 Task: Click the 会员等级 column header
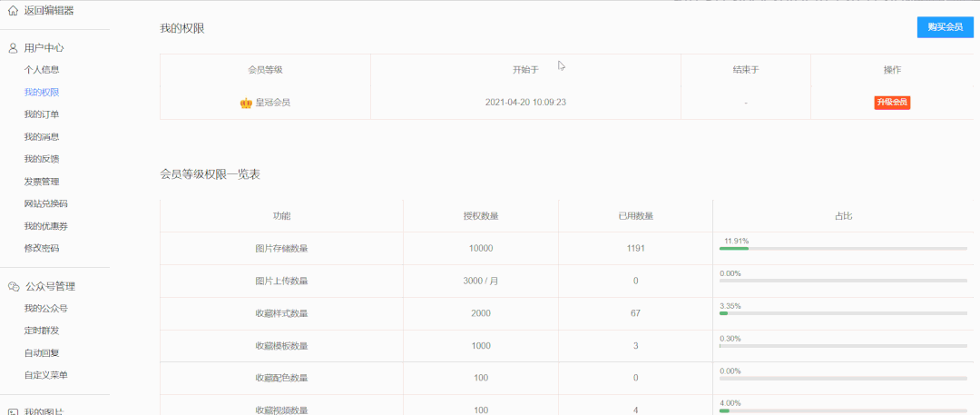[x=266, y=70]
